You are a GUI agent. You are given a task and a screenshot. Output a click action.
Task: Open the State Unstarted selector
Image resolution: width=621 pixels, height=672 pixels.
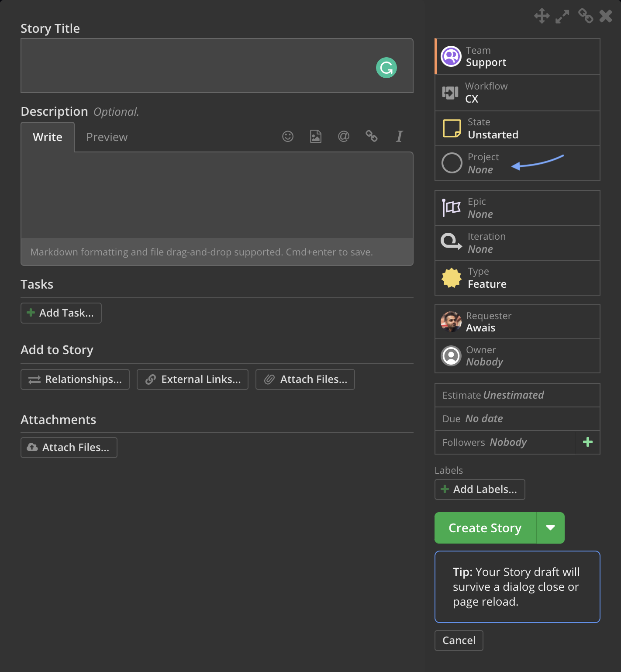click(517, 128)
